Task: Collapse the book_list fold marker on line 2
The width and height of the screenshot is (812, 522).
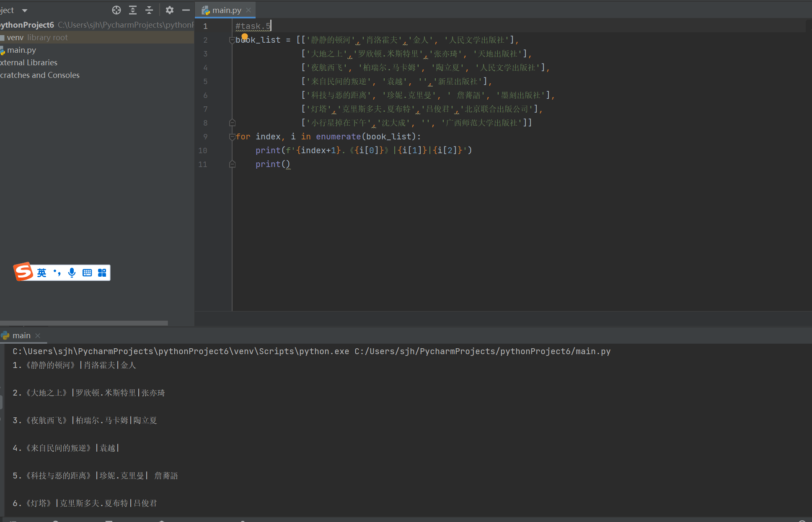Action: [x=232, y=40]
